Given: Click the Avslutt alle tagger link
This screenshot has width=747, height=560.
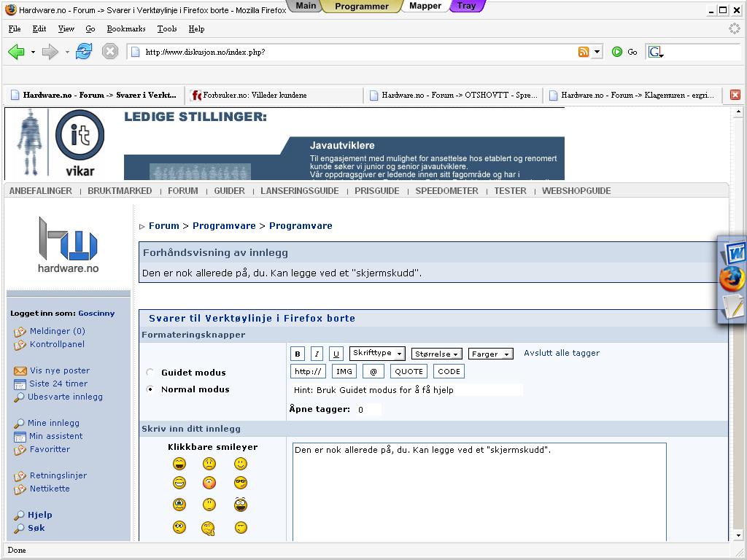Looking at the screenshot, I should (562, 353).
